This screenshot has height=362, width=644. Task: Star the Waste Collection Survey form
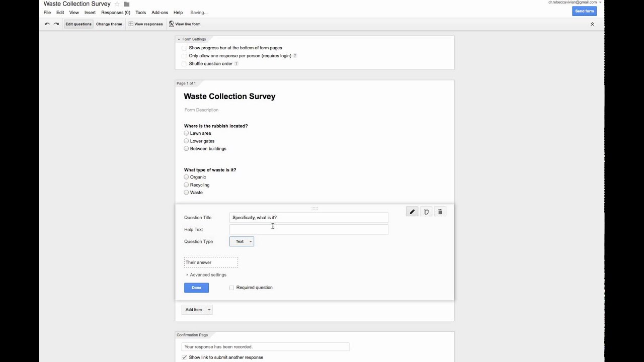(x=117, y=4)
